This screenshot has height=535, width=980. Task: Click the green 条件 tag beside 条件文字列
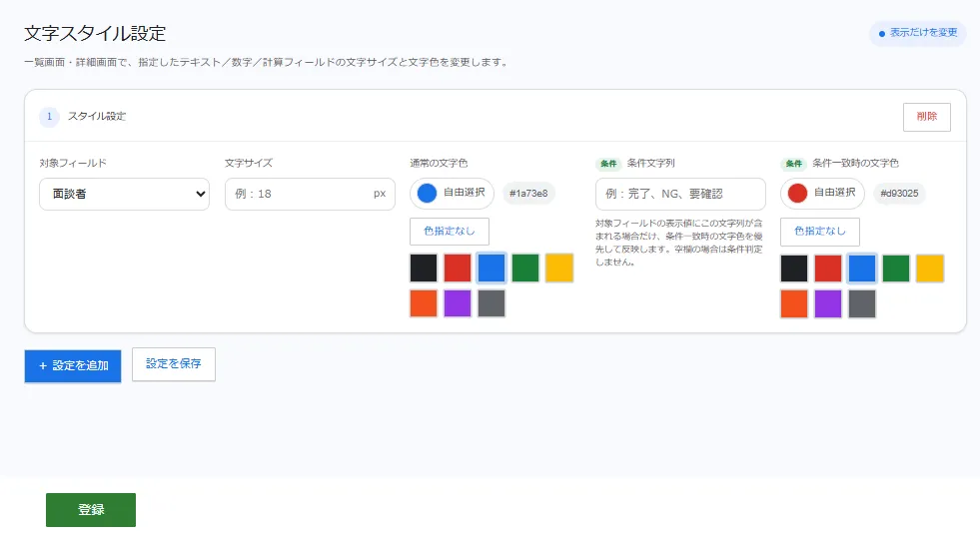pos(608,164)
